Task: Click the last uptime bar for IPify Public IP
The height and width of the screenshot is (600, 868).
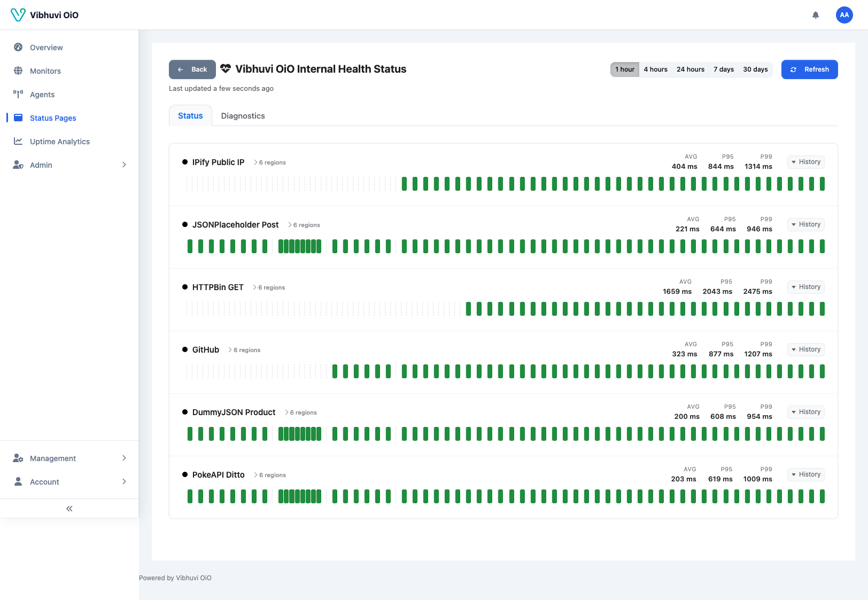Action: click(x=822, y=184)
